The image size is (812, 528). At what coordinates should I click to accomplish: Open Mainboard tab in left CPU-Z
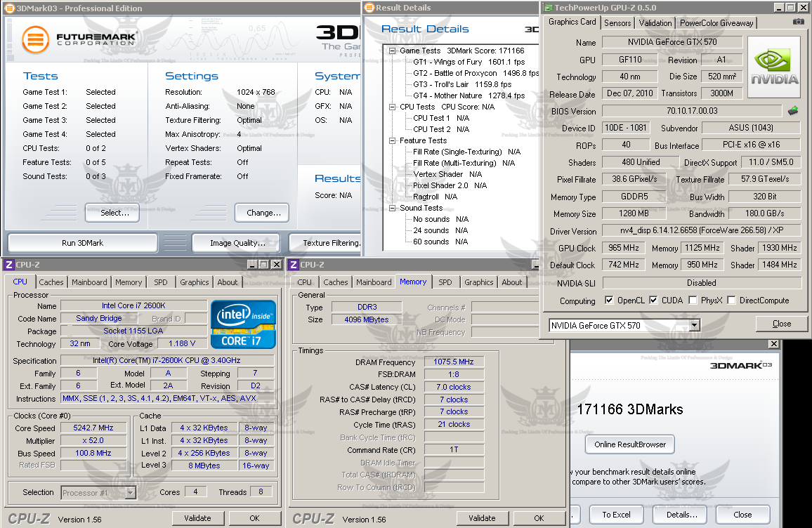[x=89, y=282]
